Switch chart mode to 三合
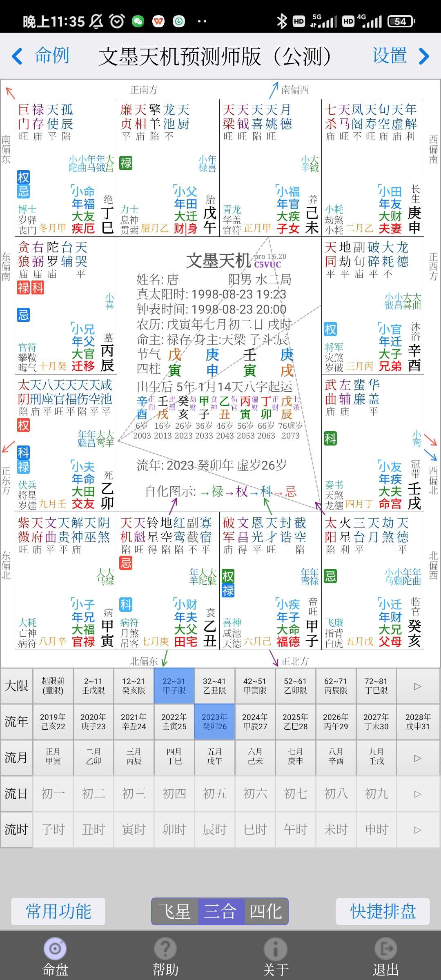This screenshot has width=441, height=980. (221, 911)
